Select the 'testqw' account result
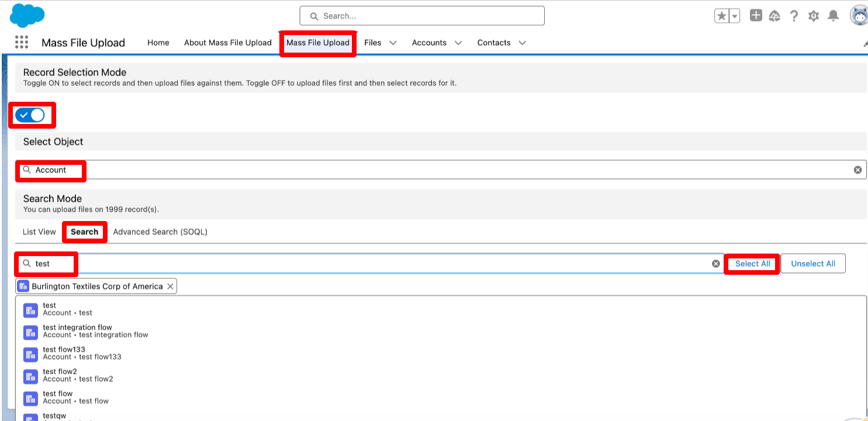The width and height of the screenshot is (868, 421). pos(441,416)
